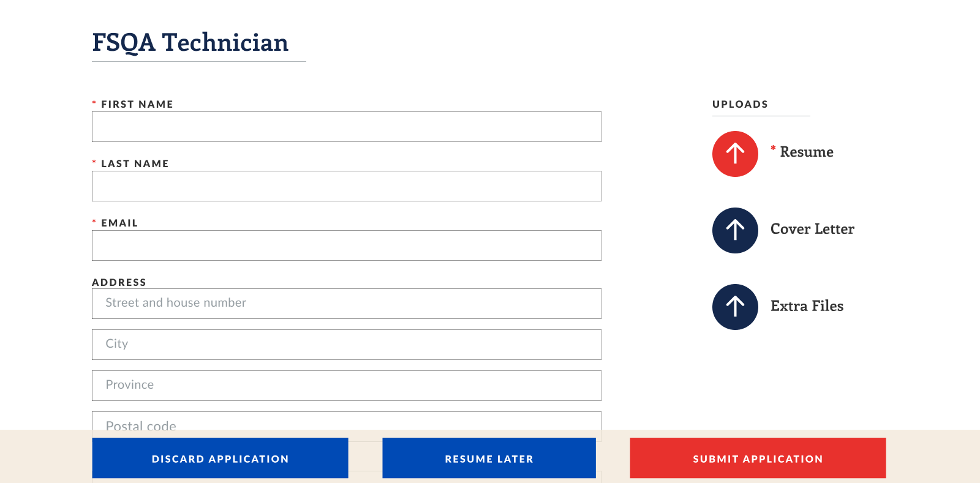
Task: Click the FSQA Technician heading
Action: tap(190, 43)
